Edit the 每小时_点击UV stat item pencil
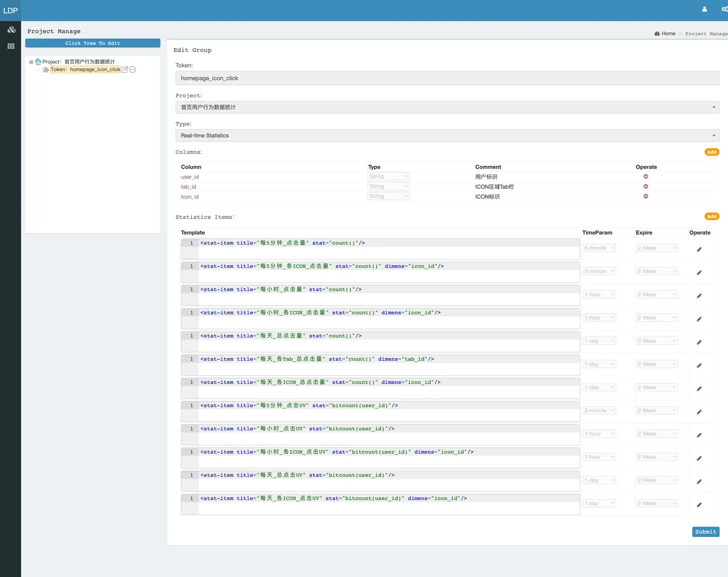This screenshot has height=577, width=728. click(699, 435)
